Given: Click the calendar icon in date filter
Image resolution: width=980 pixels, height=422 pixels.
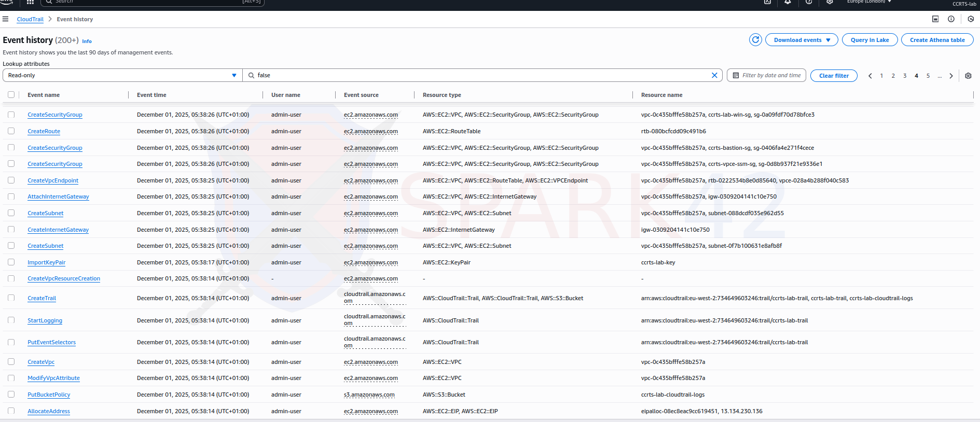Looking at the screenshot, I should [x=736, y=75].
